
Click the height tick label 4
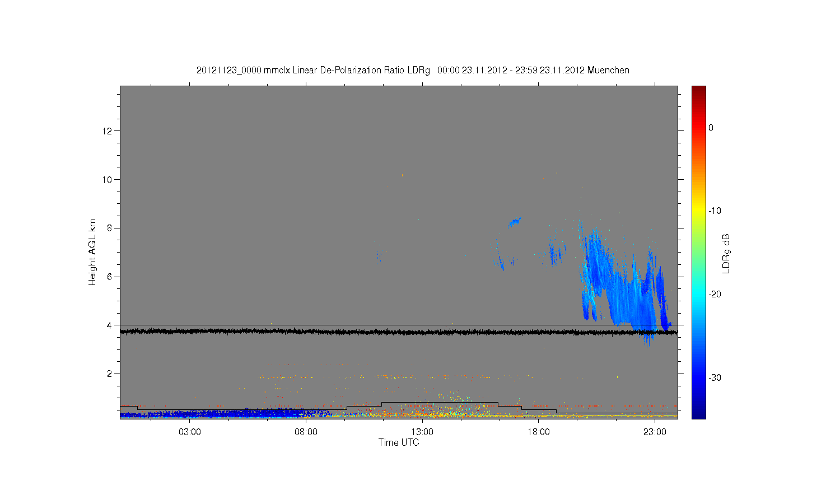tap(110, 325)
